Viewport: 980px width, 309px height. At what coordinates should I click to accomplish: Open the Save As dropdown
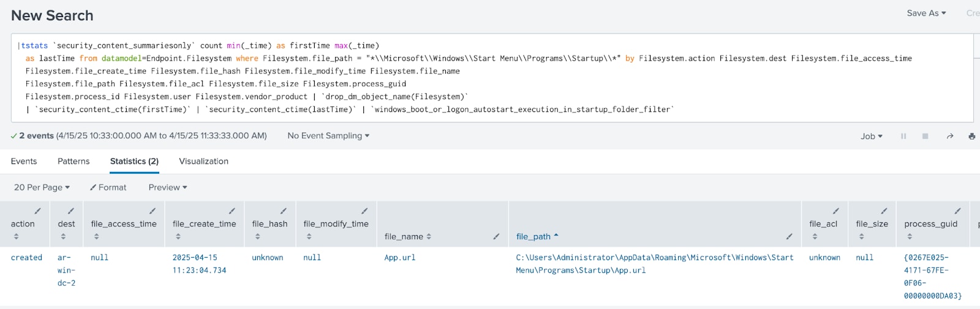(926, 13)
